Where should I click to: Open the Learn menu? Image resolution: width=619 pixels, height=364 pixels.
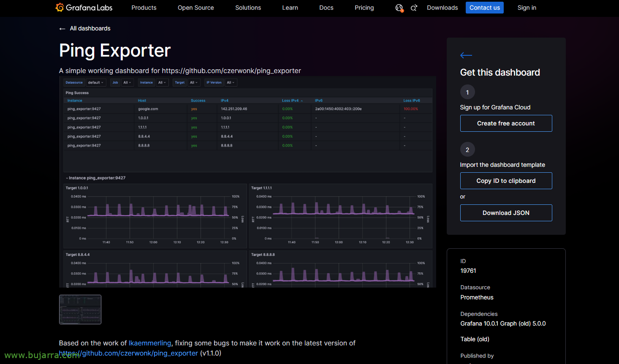click(x=290, y=8)
